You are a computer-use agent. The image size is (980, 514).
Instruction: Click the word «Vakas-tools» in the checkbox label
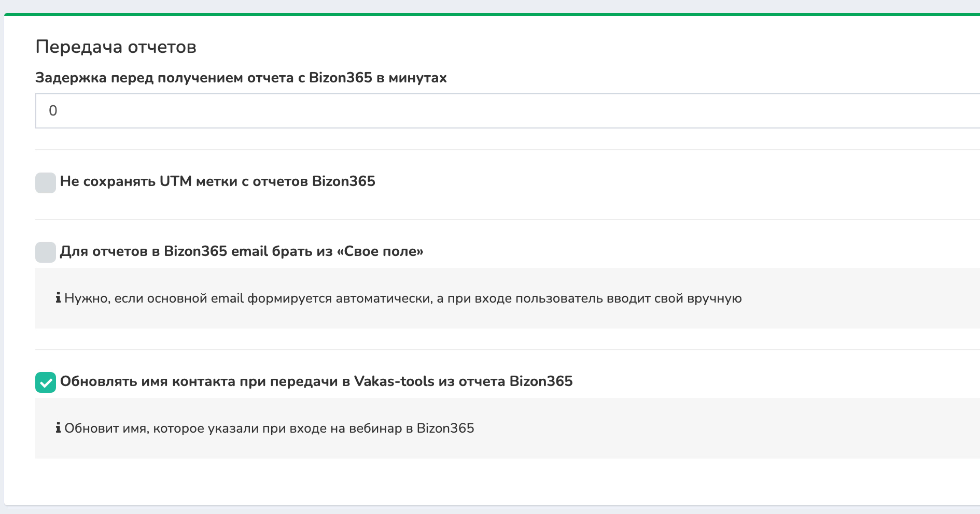pyautogui.click(x=394, y=381)
